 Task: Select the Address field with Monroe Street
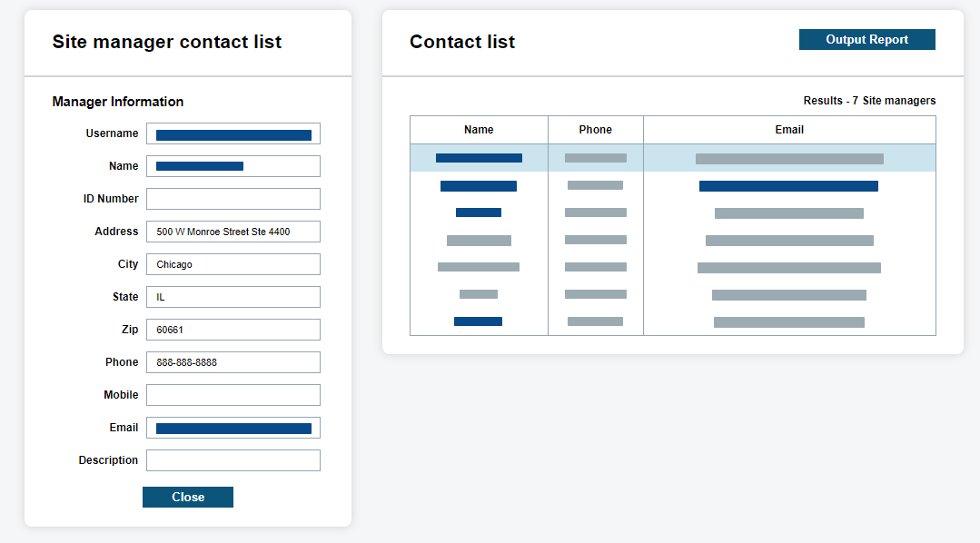click(233, 232)
